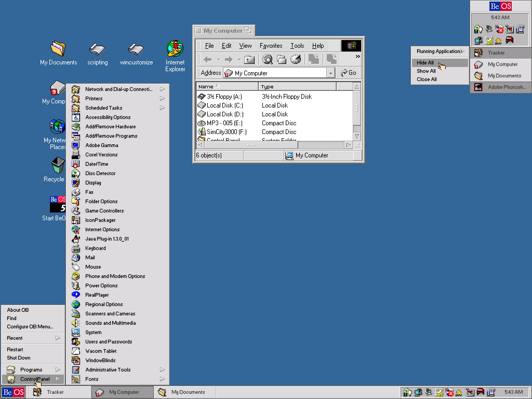
Task: Expand the Administrative Tools submenu arrow
Action: [x=163, y=370]
